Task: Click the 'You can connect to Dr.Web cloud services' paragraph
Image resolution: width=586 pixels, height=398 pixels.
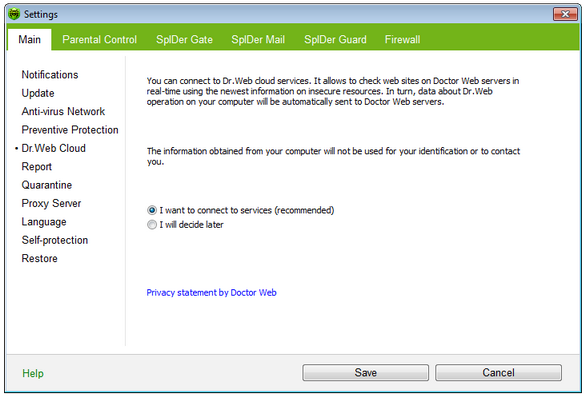Action: coord(333,91)
